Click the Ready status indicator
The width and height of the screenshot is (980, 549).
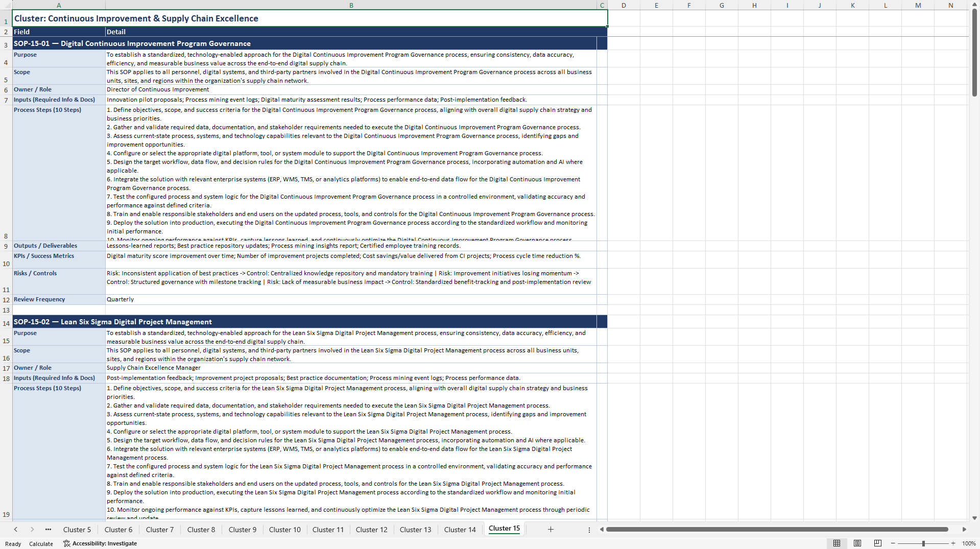click(x=13, y=544)
